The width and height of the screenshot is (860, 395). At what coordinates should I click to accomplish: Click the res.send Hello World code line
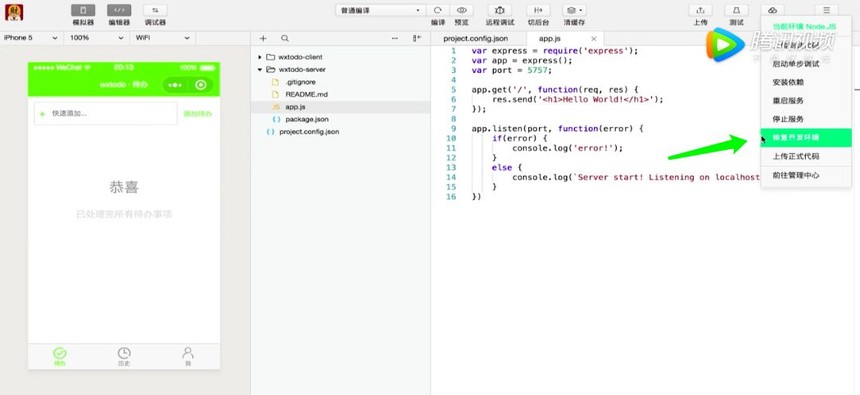pyautogui.click(x=578, y=100)
